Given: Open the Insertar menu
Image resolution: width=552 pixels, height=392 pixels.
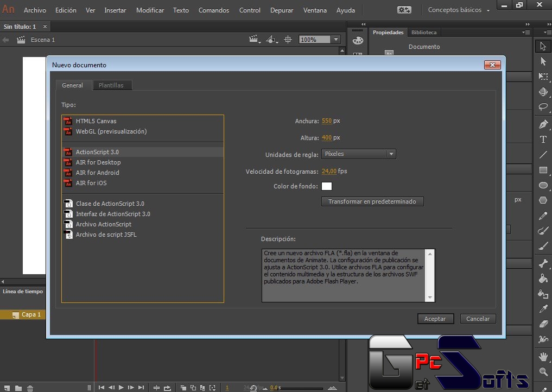Looking at the screenshot, I should [x=115, y=10].
